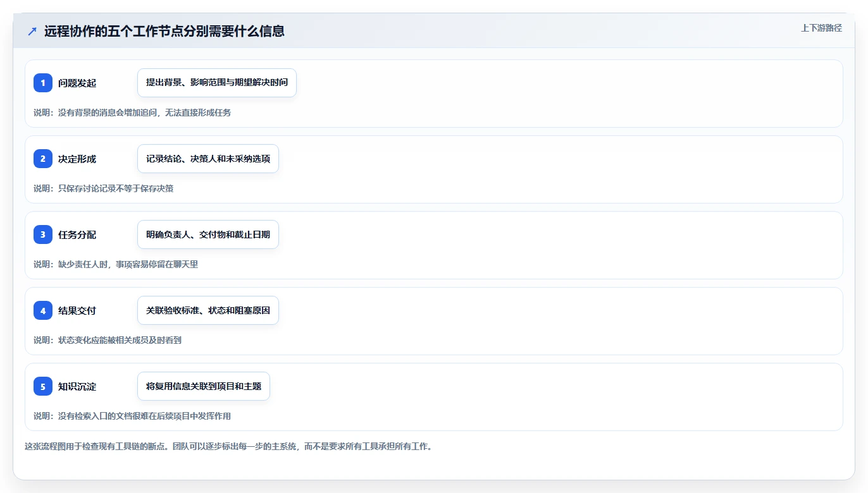Click the 关联验收标准、状态和阻塞原因 box
Viewport: 868px width, 493px height.
[x=208, y=310]
